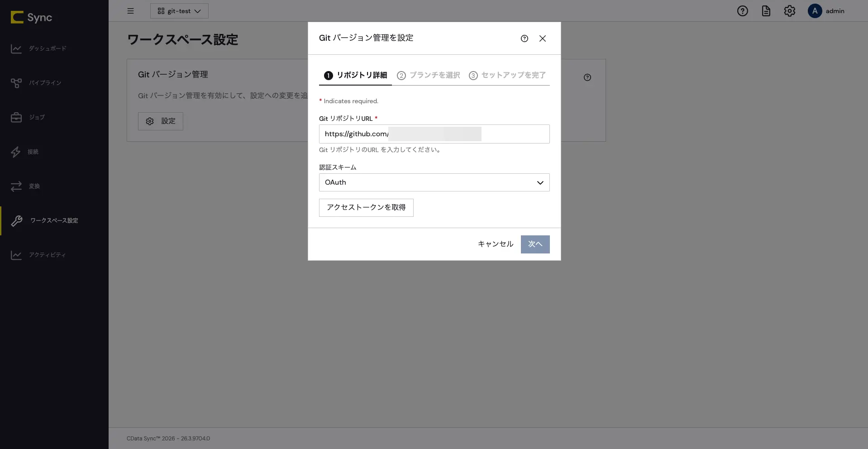Image resolution: width=868 pixels, height=449 pixels.
Task: Click the Git リポジトリURL input field
Action: 434,134
